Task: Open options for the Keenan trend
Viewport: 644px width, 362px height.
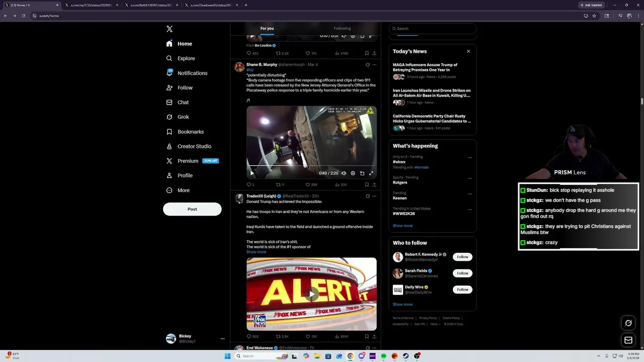Action: pyautogui.click(x=470, y=194)
